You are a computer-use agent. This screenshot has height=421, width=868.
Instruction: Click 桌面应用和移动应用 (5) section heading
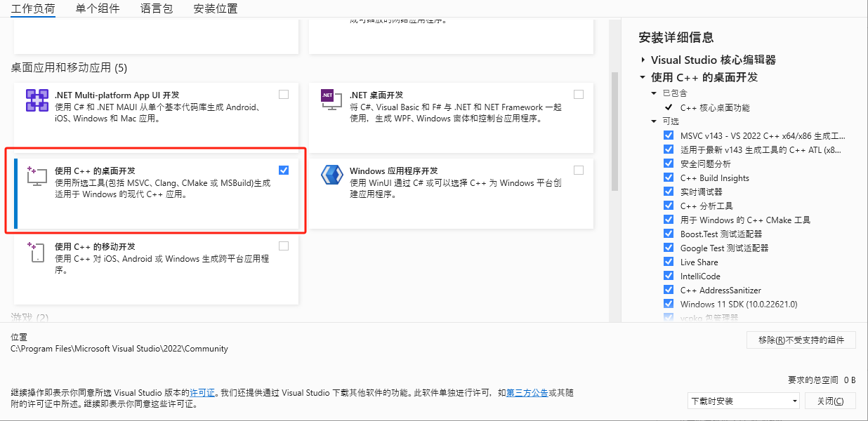coord(69,68)
